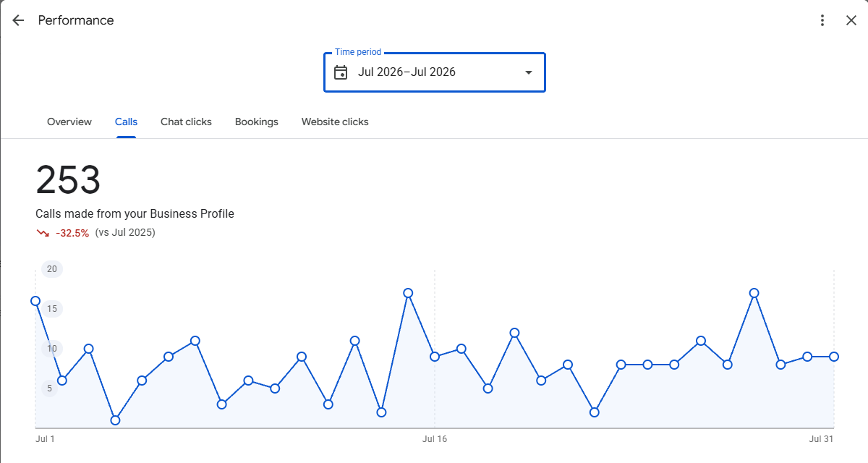
Task: Click the Jul 1 x-axis label
Action: click(x=45, y=438)
